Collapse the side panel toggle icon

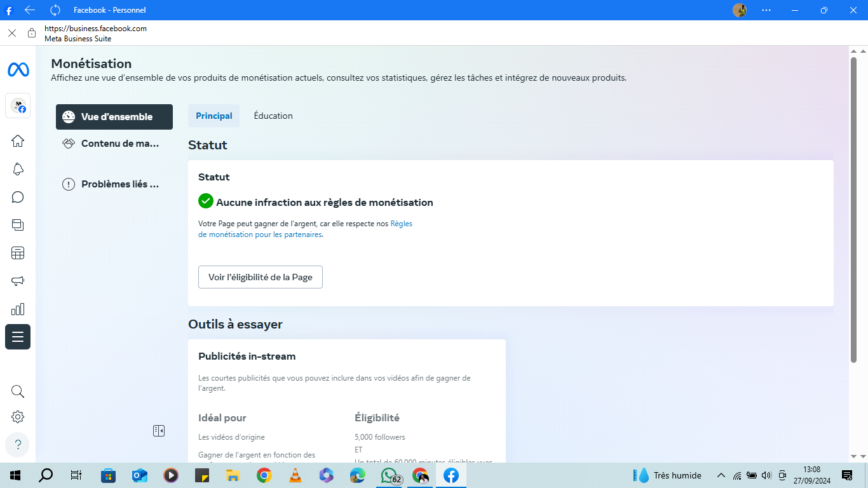tap(159, 431)
